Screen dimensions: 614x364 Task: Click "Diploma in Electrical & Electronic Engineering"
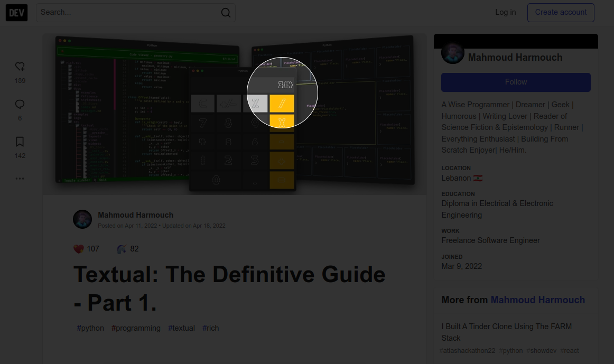coord(497,209)
